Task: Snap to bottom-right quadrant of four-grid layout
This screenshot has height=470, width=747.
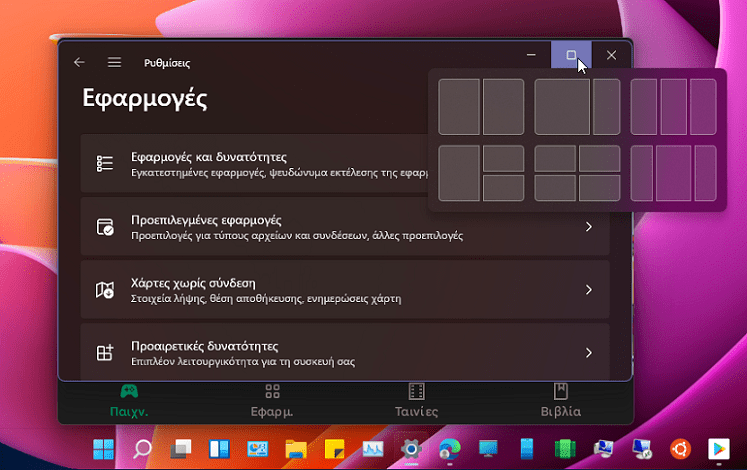Action: point(600,188)
